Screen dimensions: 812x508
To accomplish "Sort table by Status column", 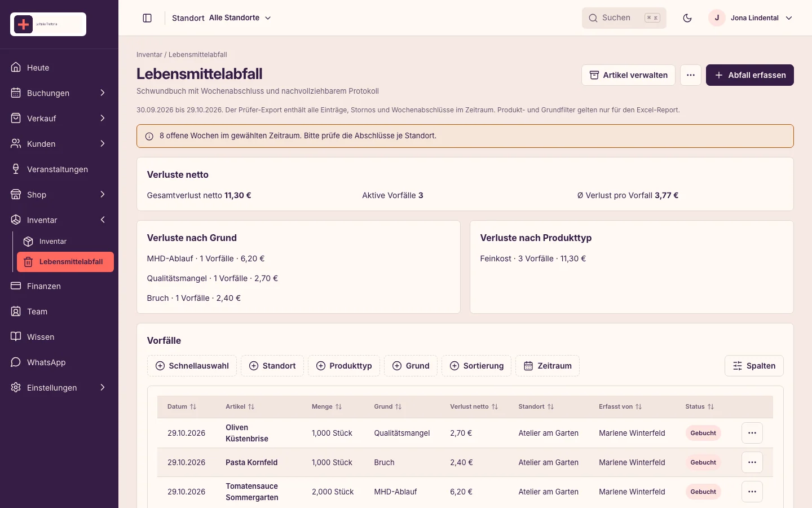I will [x=700, y=406].
